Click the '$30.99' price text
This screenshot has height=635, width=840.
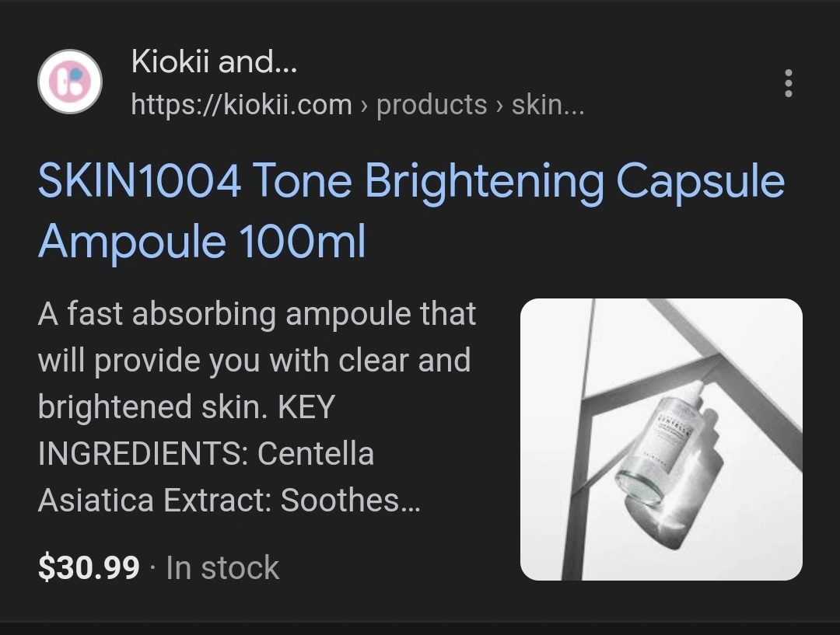point(89,567)
